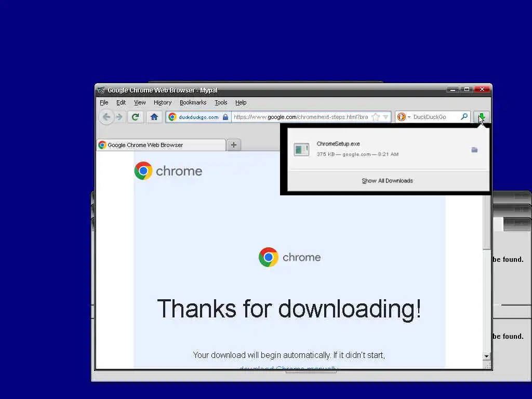Open containing folder for ChromeSetup.exe

474,150
